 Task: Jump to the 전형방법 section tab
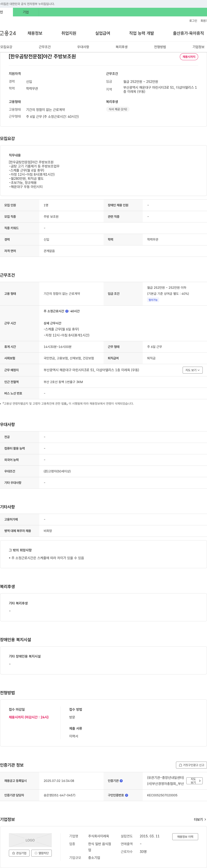point(160,47)
